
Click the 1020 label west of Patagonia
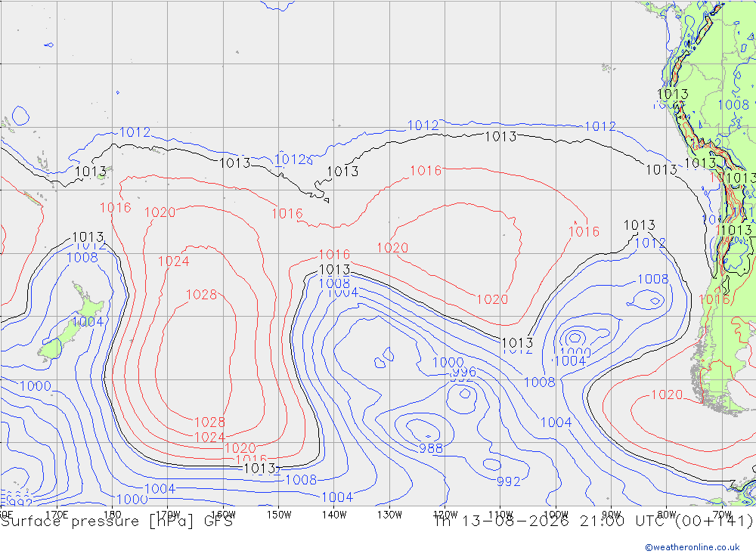click(667, 395)
